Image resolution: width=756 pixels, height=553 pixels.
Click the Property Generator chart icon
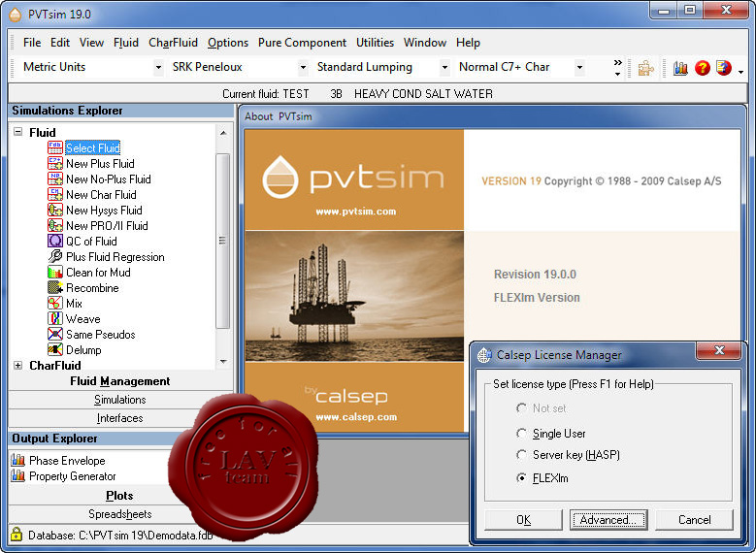tap(17, 475)
